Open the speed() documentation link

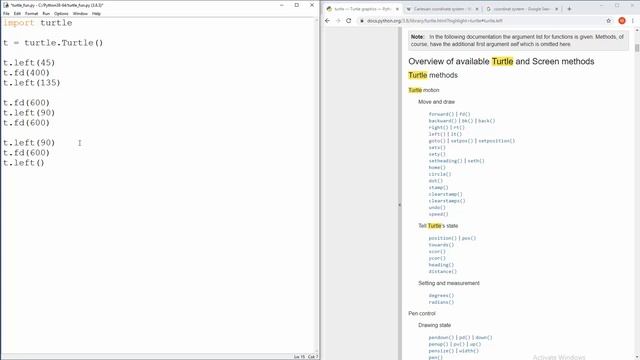(438, 214)
